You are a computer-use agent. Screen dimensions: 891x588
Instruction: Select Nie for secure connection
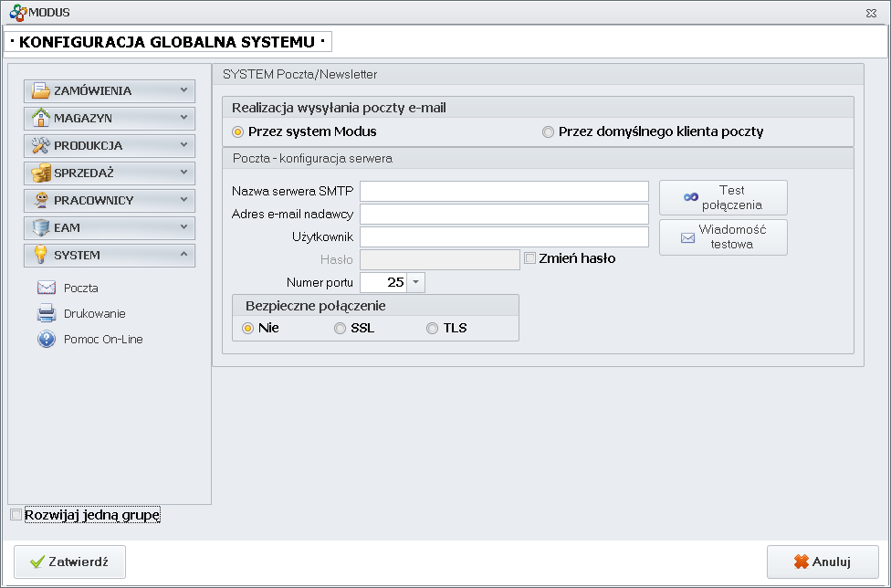tap(247, 329)
